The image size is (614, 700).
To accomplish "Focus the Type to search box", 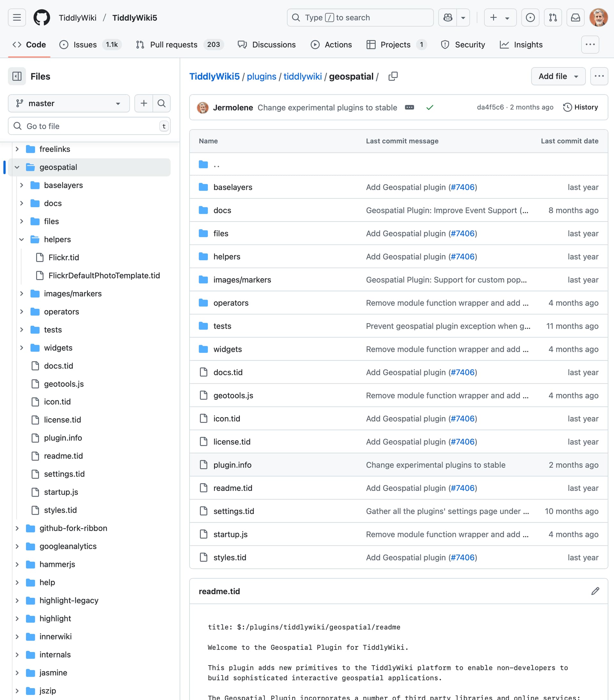I will click(360, 18).
